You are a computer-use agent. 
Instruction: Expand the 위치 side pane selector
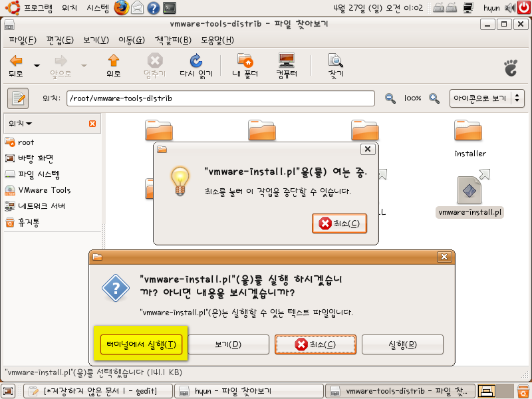tap(21, 124)
